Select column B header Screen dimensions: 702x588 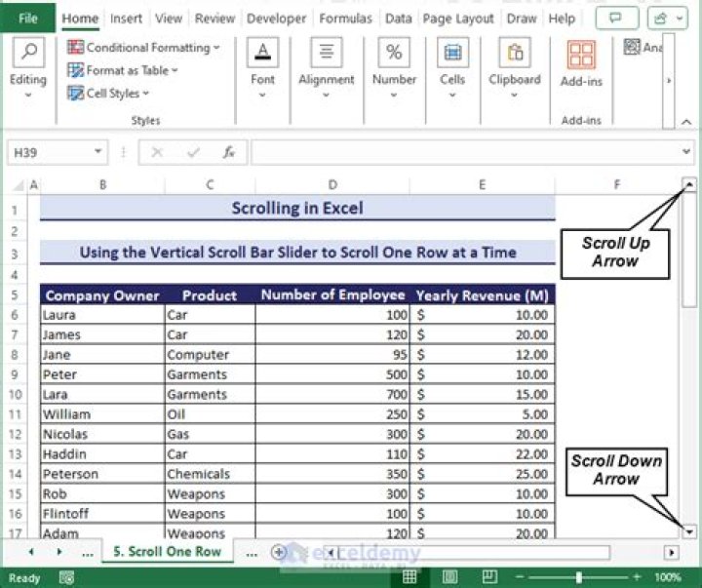(102, 184)
